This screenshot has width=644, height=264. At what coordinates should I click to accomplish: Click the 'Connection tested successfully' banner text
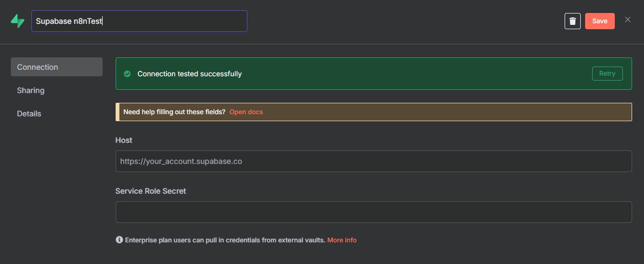click(189, 74)
